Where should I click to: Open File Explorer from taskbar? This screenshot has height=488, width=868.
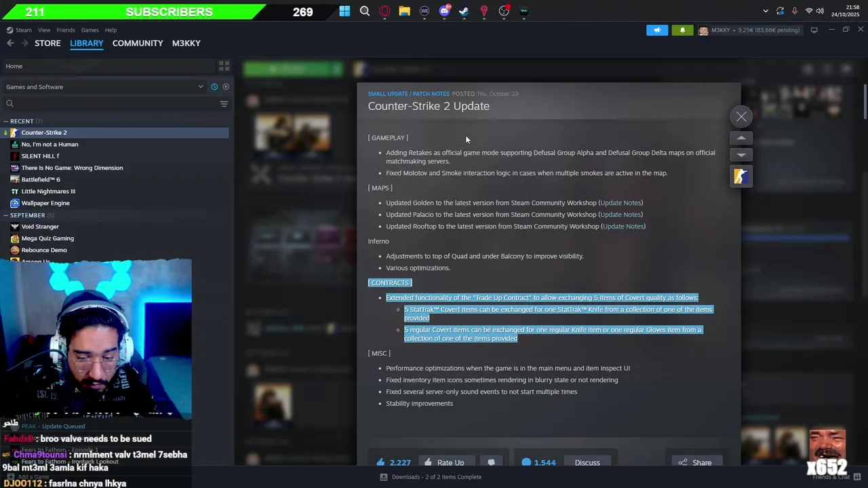point(405,11)
